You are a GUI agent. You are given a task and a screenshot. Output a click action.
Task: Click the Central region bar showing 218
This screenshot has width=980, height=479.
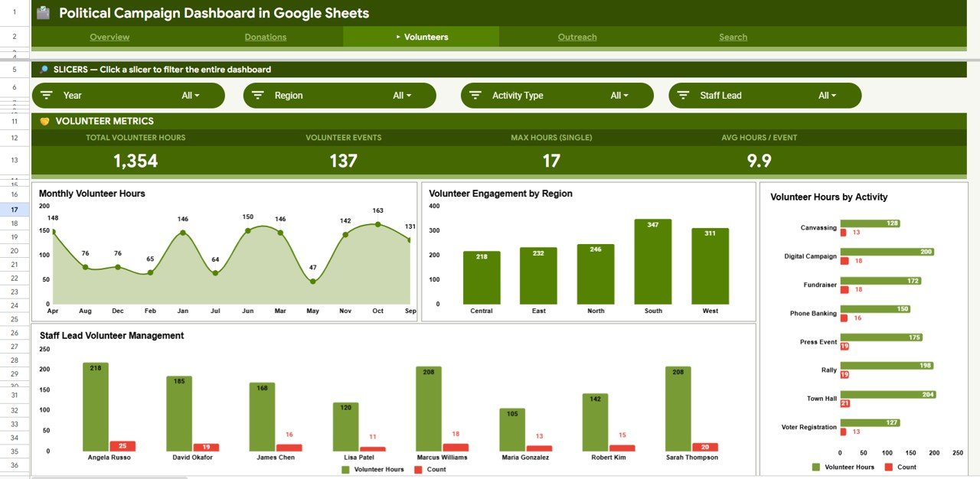[x=482, y=278]
